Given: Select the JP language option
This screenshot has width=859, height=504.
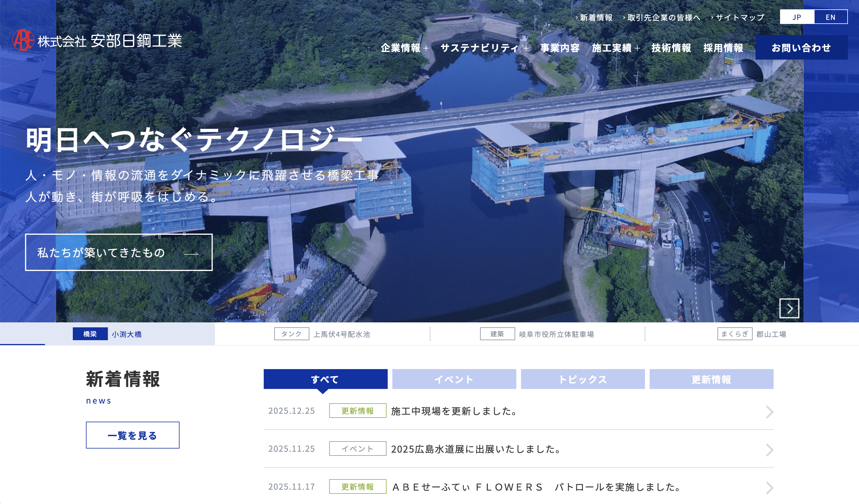Looking at the screenshot, I should pos(797,17).
